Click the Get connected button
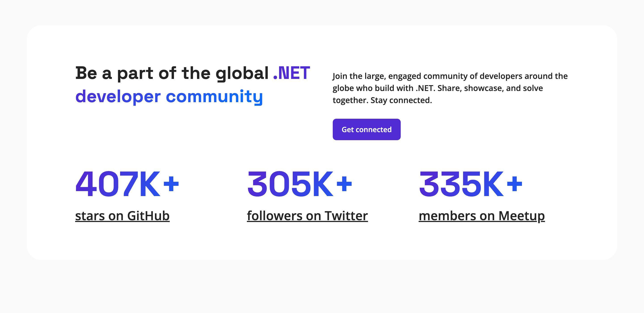This screenshot has height=313, width=644. point(366,129)
